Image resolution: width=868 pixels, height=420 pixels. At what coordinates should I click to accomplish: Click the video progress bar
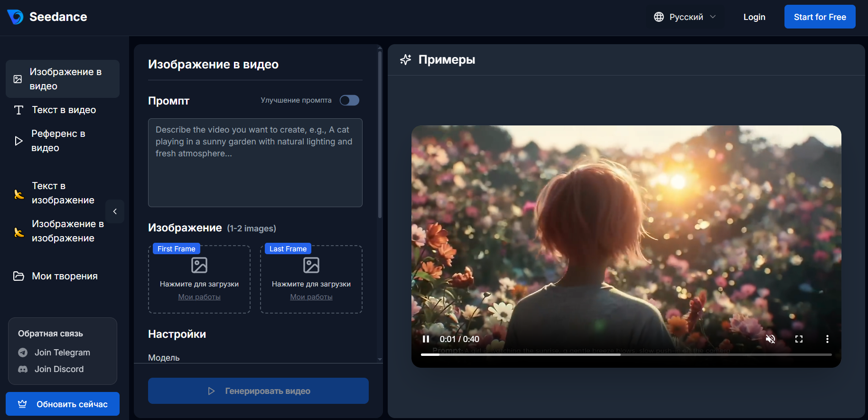pos(626,354)
